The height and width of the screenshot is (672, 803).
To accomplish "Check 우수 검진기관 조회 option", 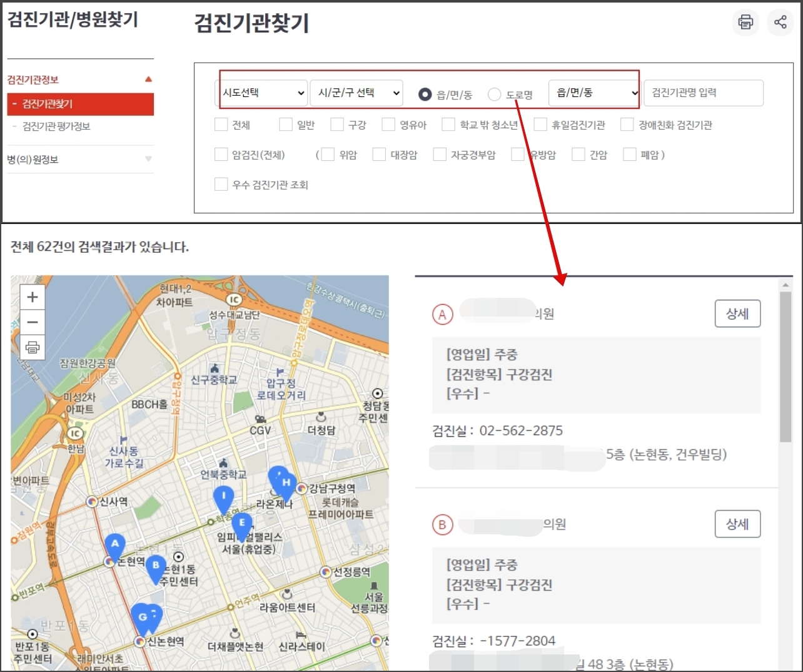I will pyautogui.click(x=221, y=184).
